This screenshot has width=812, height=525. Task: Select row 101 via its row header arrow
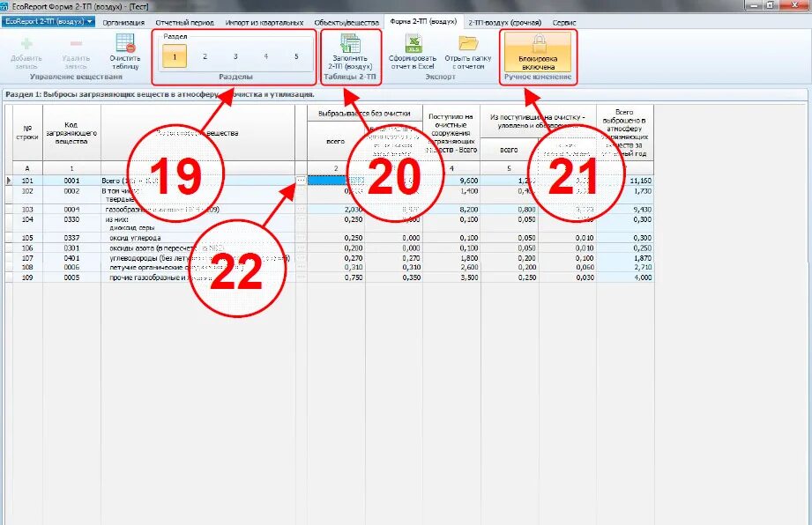9,181
